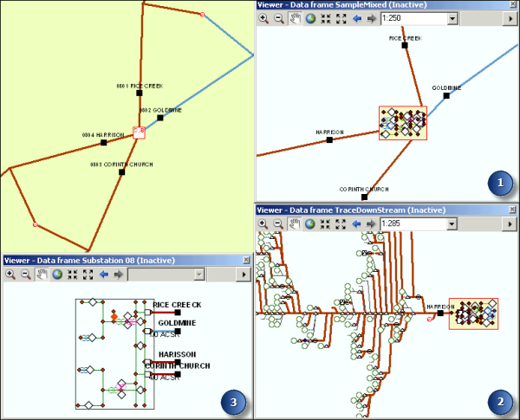Click the 0802 GOLDMINE node on main map
The width and height of the screenshot is (520, 420).
pos(160,118)
